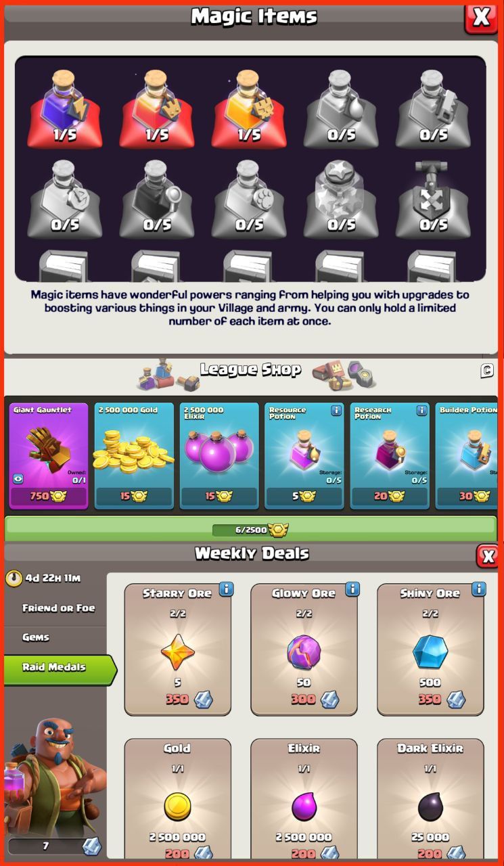Select the Starry Ore weekly deal card
The width and height of the screenshot is (504, 866).
coord(178,647)
